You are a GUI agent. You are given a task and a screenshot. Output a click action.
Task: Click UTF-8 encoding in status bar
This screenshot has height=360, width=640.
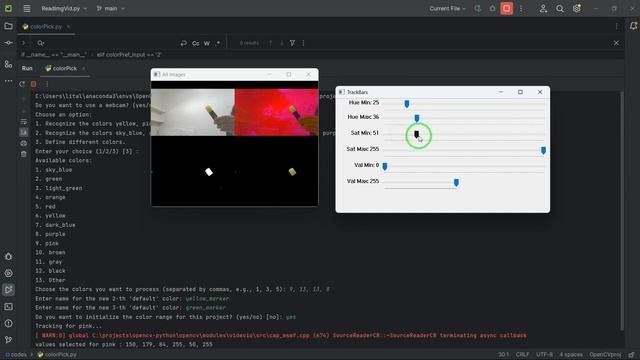[x=544, y=354]
